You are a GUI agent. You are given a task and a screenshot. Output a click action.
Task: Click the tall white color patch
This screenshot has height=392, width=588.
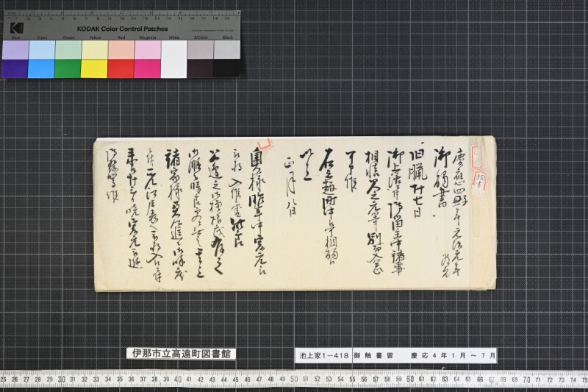[x=173, y=59]
